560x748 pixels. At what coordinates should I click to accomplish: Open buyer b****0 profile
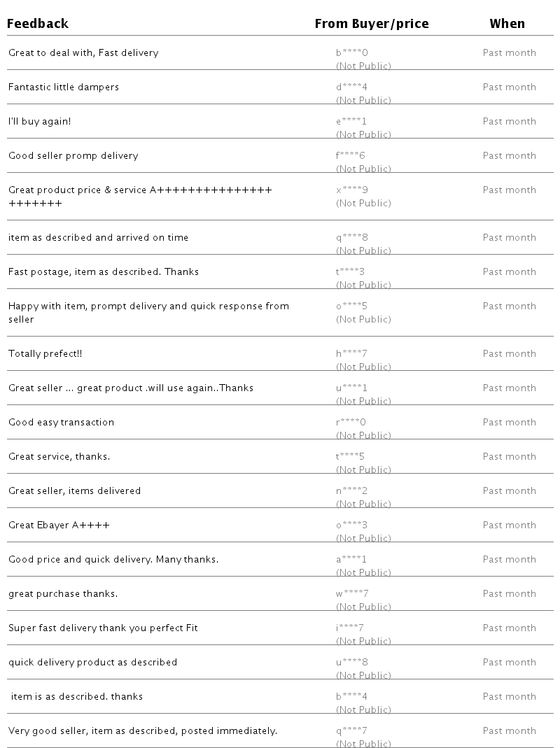coord(351,52)
